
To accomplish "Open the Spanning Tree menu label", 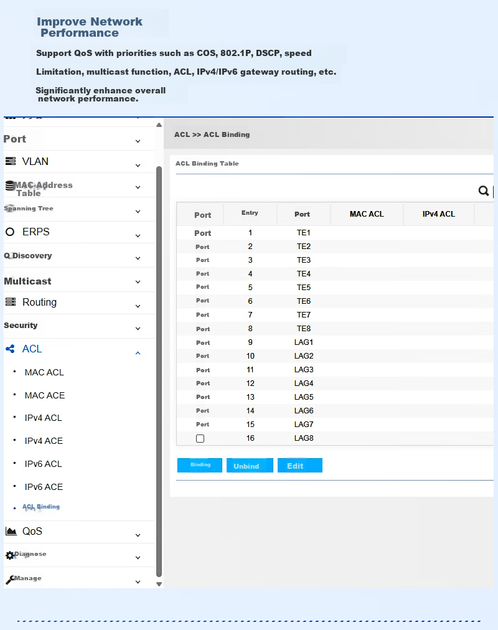I will (x=29, y=208).
